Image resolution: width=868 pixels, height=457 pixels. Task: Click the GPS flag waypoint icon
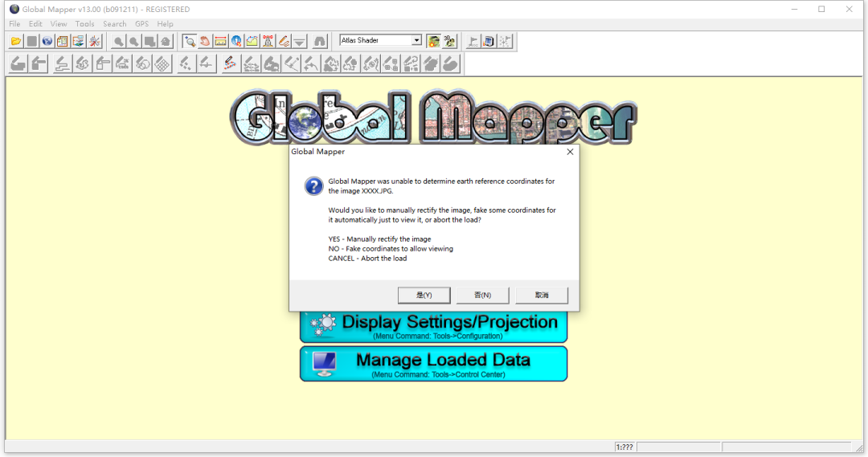473,41
